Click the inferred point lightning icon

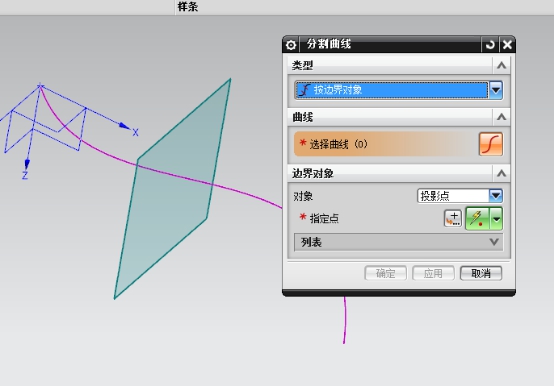pos(478,218)
